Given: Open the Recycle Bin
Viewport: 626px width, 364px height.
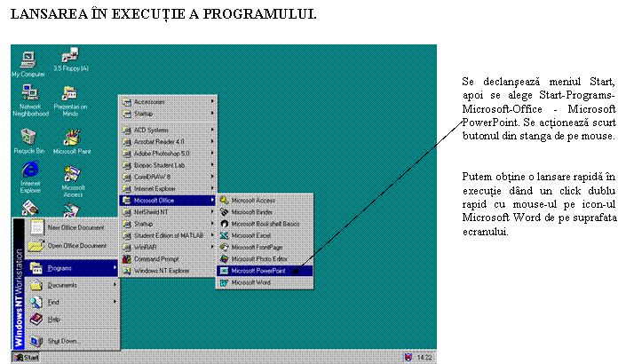Looking at the screenshot, I should point(28,138).
